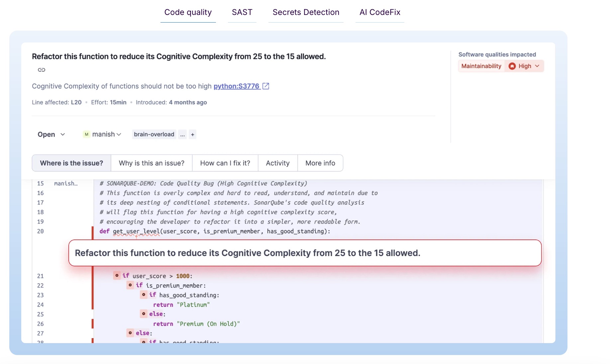Click complexity marker beside 'if is_premium_member'
Viewport: 610px width, 364px height.
(130, 285)
